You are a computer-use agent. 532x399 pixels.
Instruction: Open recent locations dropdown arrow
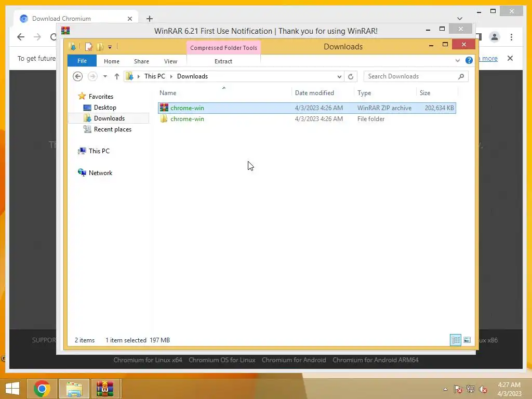coord(105,76)
